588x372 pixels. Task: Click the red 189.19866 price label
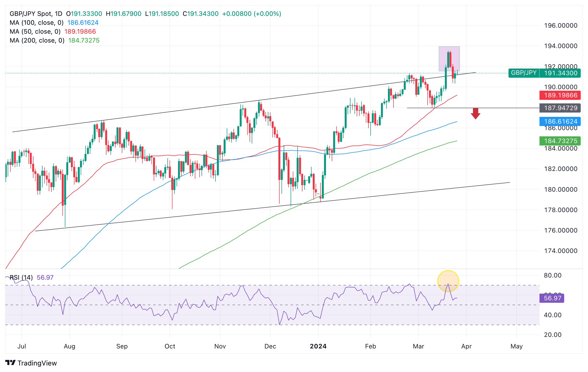560,95
